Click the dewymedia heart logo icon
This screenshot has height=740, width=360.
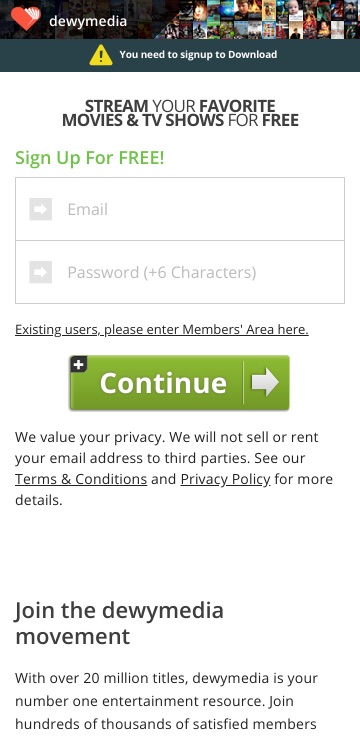(26, 19)
